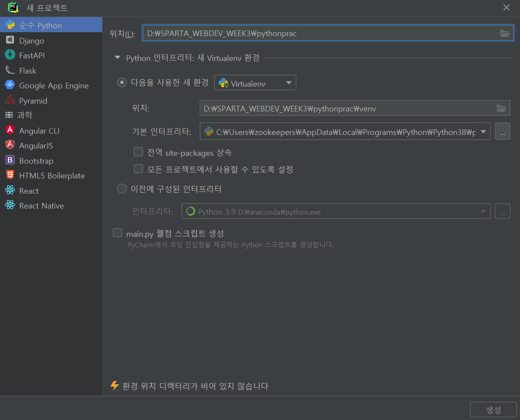Select previously configured interpreter radio
This screenshot has width=520, height=420.
tap(122, 189)
